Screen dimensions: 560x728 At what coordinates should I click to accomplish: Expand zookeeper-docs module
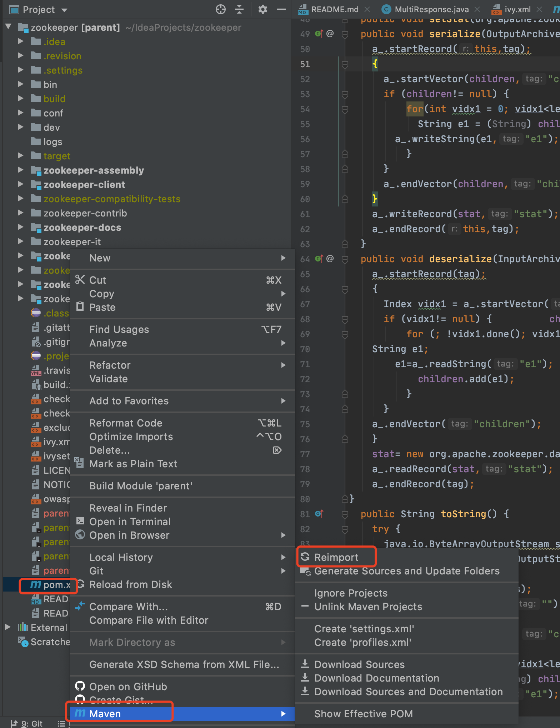[21, 227]
